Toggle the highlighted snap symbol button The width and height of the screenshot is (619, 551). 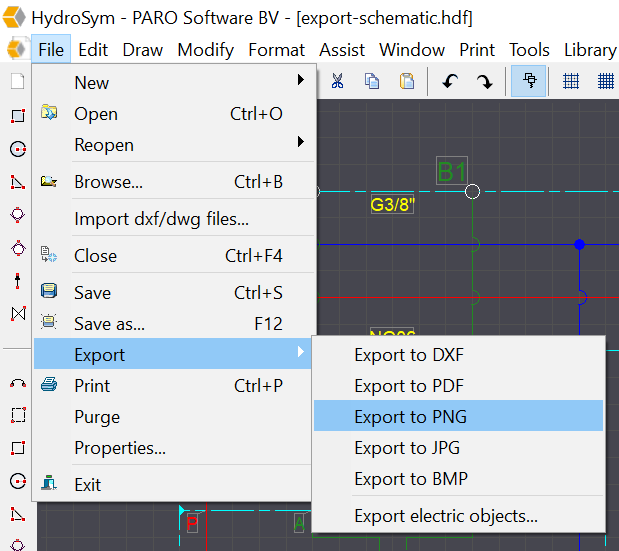tap(529, 81)
